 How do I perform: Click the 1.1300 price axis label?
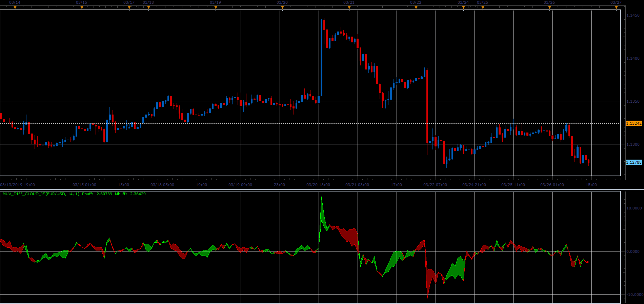633,144
